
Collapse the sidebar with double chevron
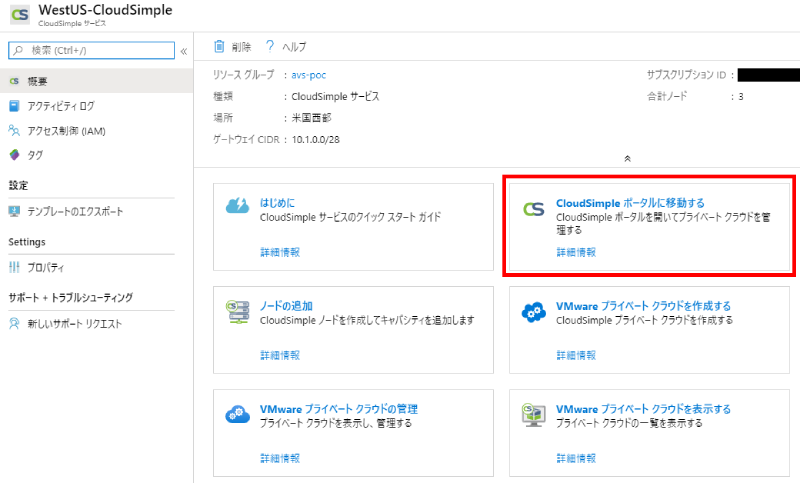tap(184, 51)
